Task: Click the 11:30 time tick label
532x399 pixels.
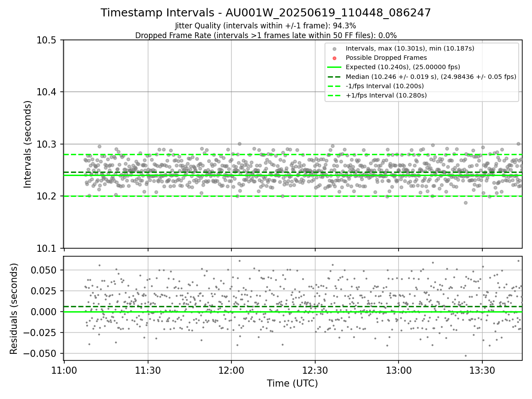Action: [x=148, y=370]
